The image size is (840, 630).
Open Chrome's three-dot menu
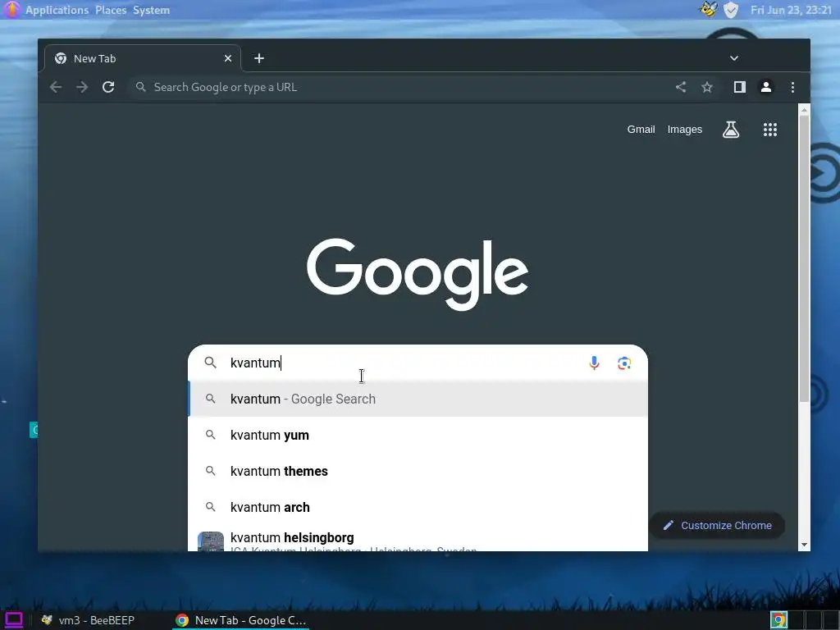click(x=793, y=87)
